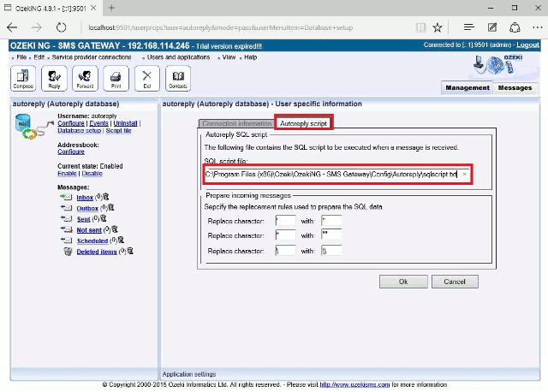Open Service provider connections menu

tap(92, 57)
